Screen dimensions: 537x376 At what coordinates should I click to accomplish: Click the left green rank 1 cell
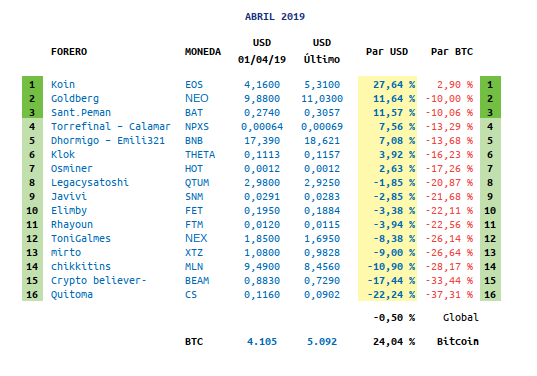(x=32, y=84)
